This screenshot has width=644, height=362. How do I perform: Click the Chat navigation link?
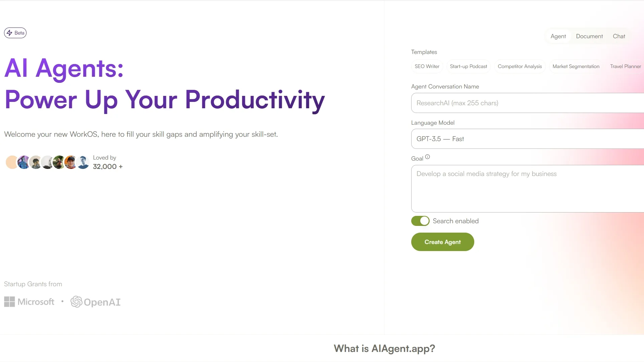tap(619, 36)
